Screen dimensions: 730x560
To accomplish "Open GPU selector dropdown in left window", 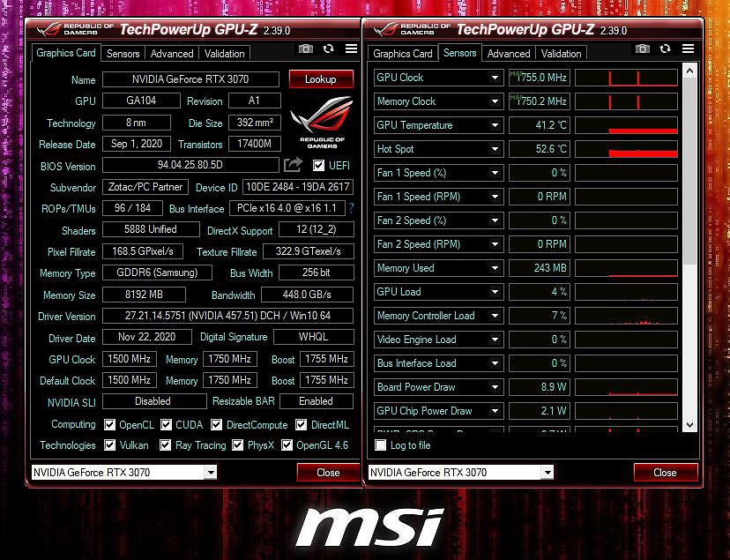I will point(211,473).
